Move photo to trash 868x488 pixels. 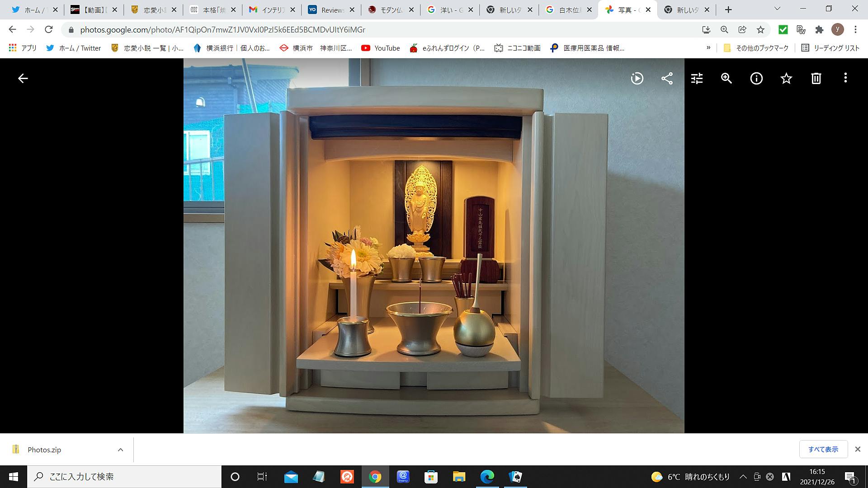point(816,78)
